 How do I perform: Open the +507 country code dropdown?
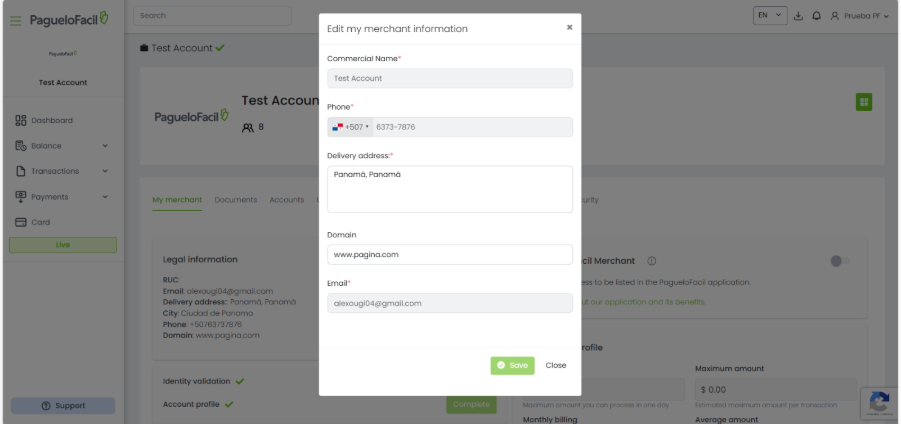tap(350, 127)
